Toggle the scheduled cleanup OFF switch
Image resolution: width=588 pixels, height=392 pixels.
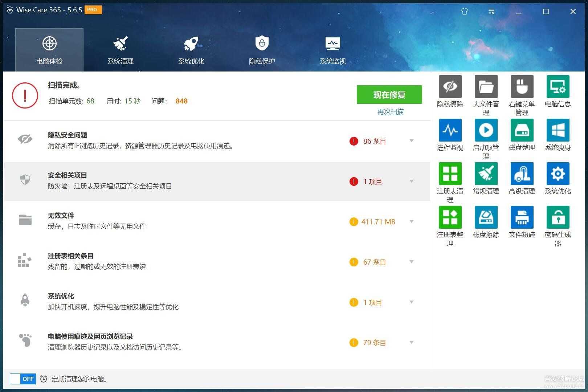coord(23,379)
